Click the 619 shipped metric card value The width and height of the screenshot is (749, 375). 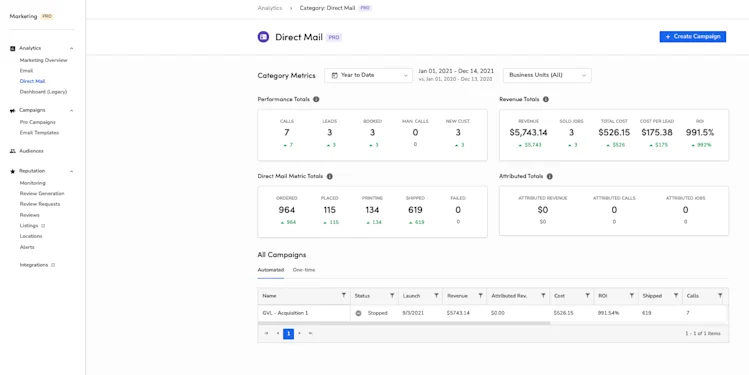pos(415,210)
